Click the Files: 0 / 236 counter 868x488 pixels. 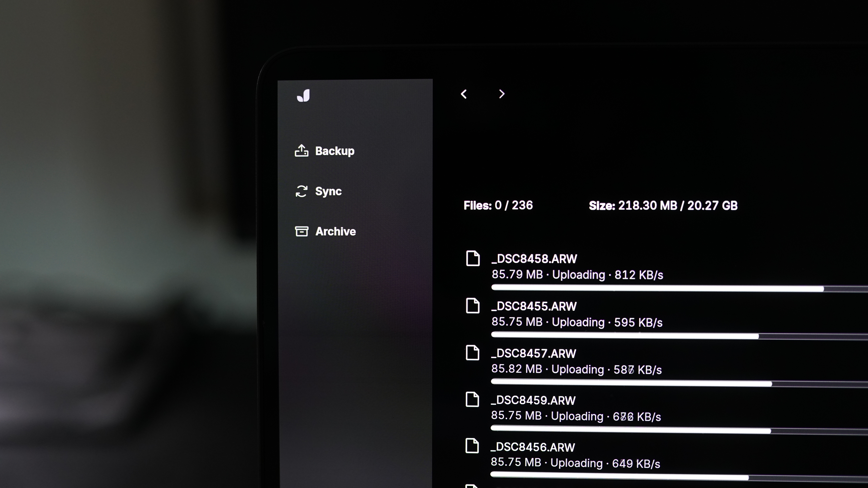click(498, 205)
